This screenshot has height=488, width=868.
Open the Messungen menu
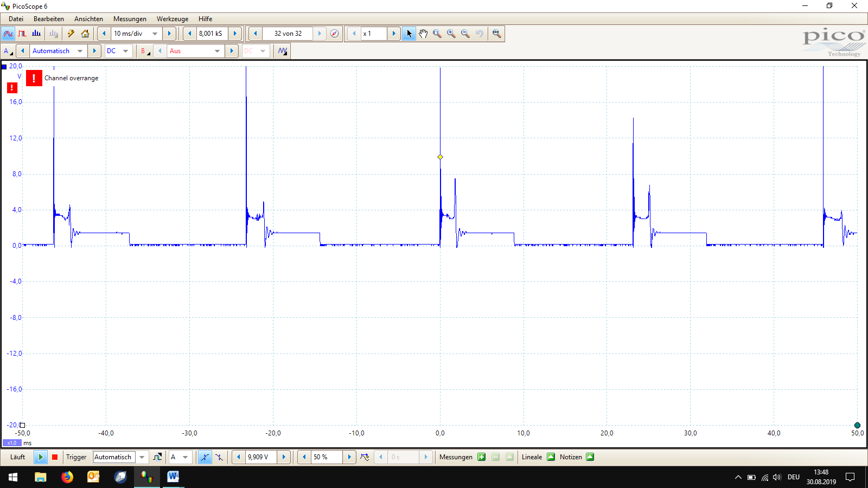(x=130, y=19)
